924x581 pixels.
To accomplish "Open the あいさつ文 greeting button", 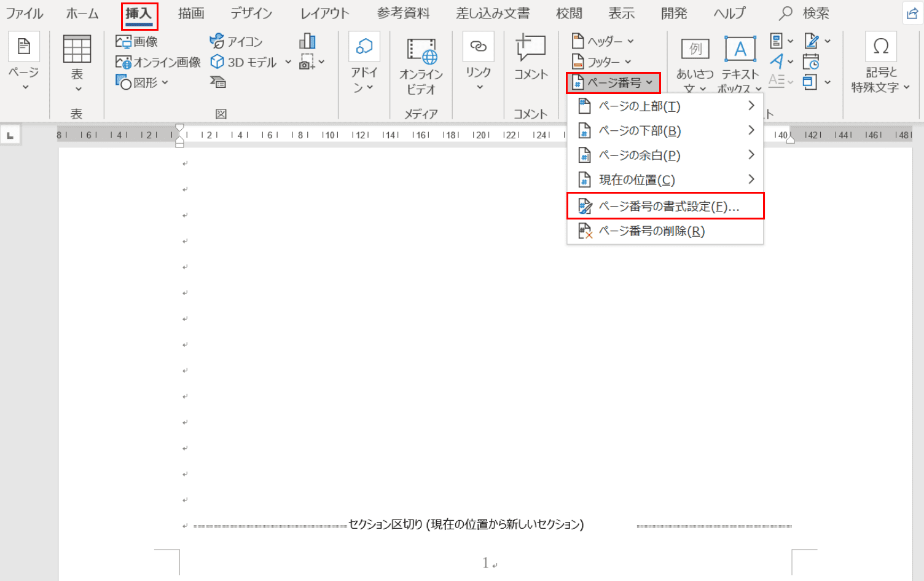I will click(x=695, y=66).
